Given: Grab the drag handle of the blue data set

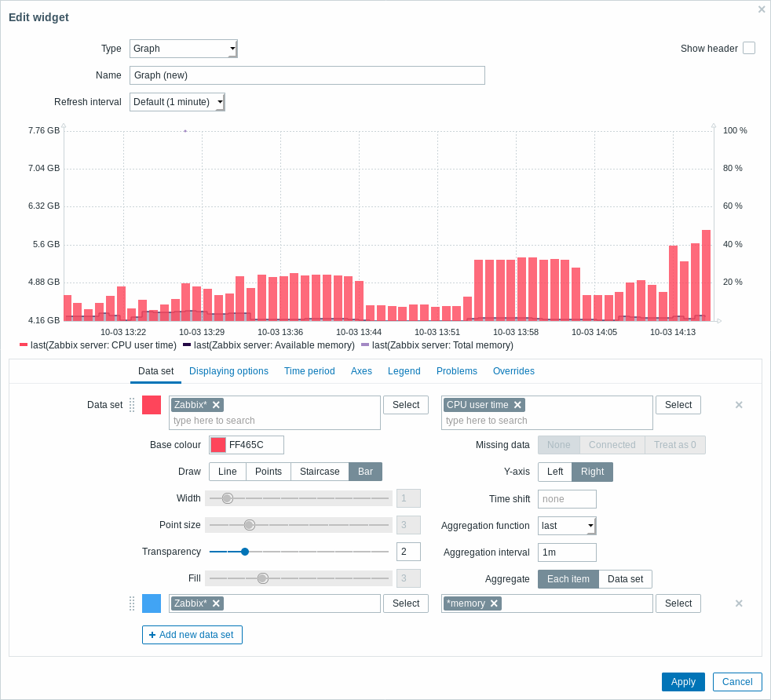Looking at the screenshot, I should click(x=132, y=603).
